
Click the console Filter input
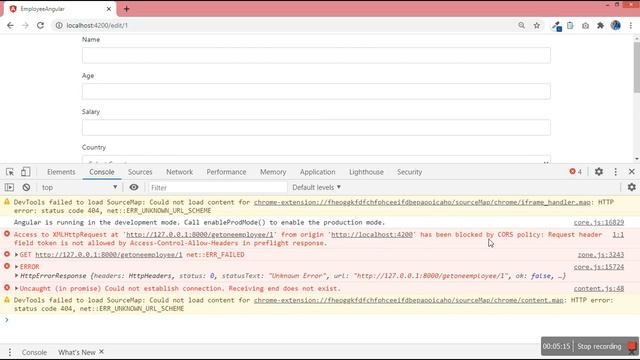tap(217, 187)
